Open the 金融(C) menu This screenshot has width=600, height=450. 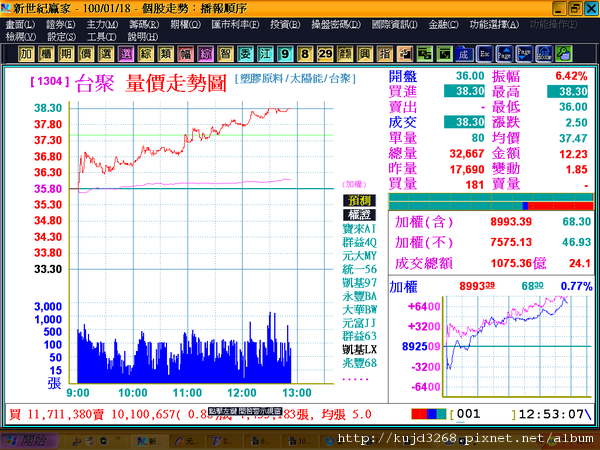443,25
